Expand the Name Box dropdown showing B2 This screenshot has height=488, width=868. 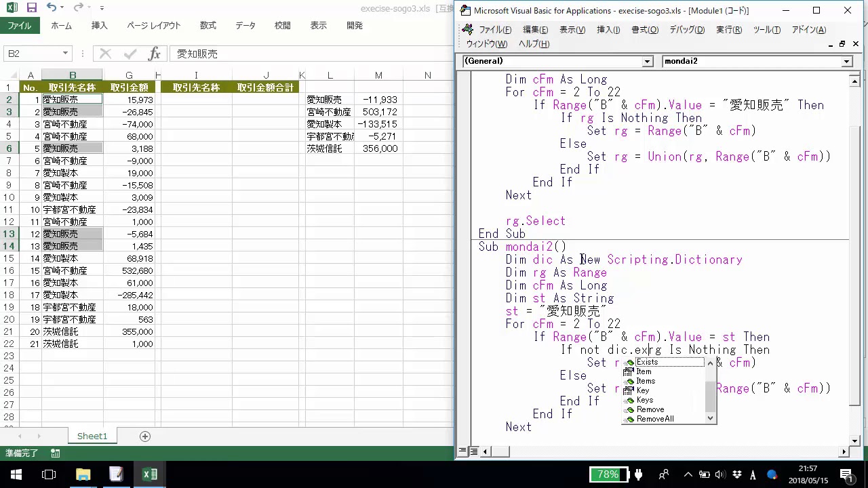65,54
